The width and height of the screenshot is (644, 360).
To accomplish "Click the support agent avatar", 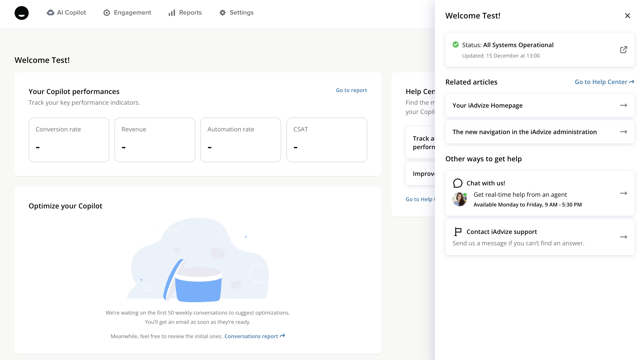I will point(459,199).
